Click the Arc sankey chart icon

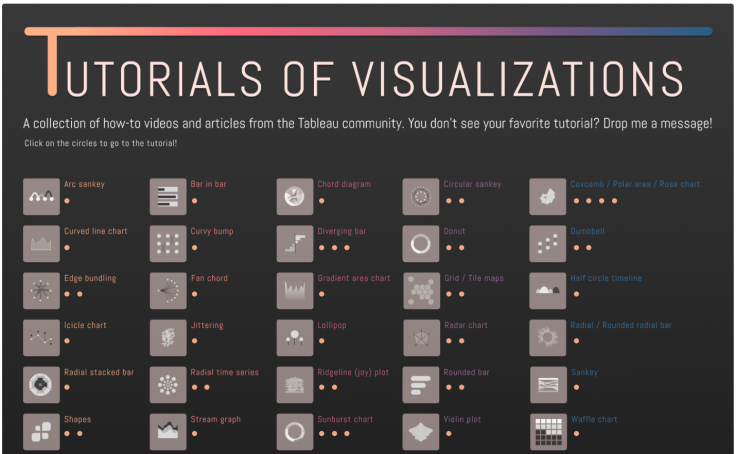click(41, 197)
